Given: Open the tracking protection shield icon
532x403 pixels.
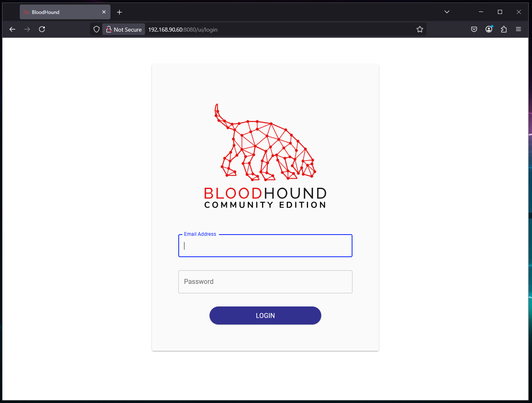Looking at the screenshot, I should [x=97, y=29].
